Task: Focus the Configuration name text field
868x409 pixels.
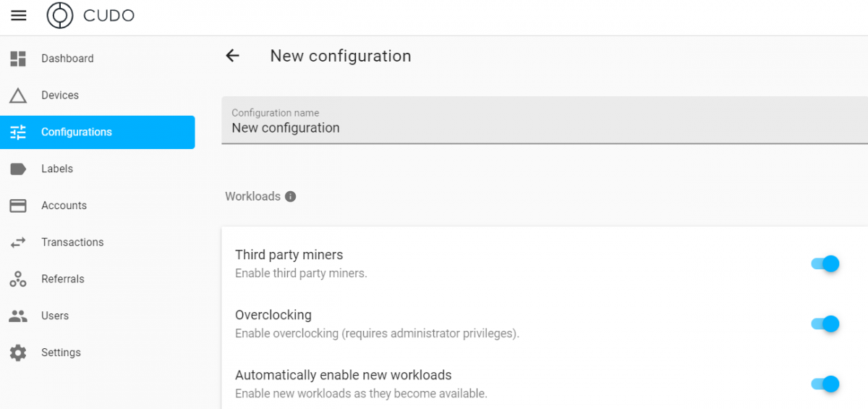Action: [542, 128]
